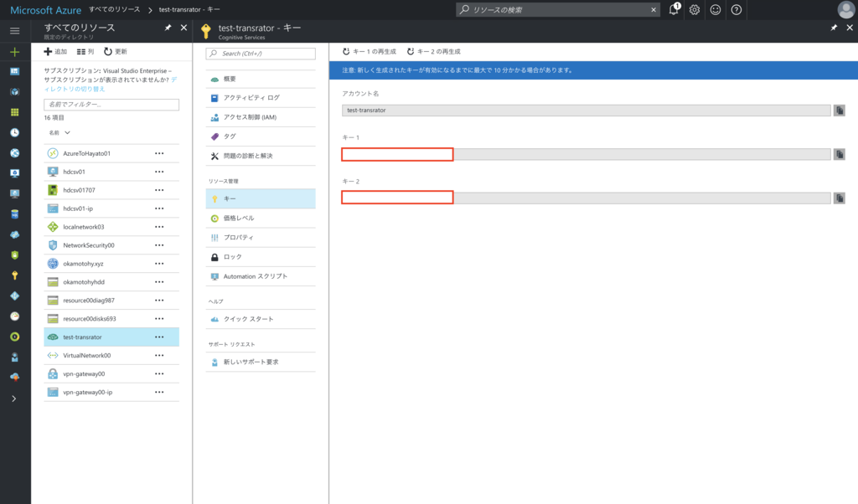This screenshot has width=858, height=504.
Task: Open the hamburger menu in left sidebar
Action: [15, 31]
